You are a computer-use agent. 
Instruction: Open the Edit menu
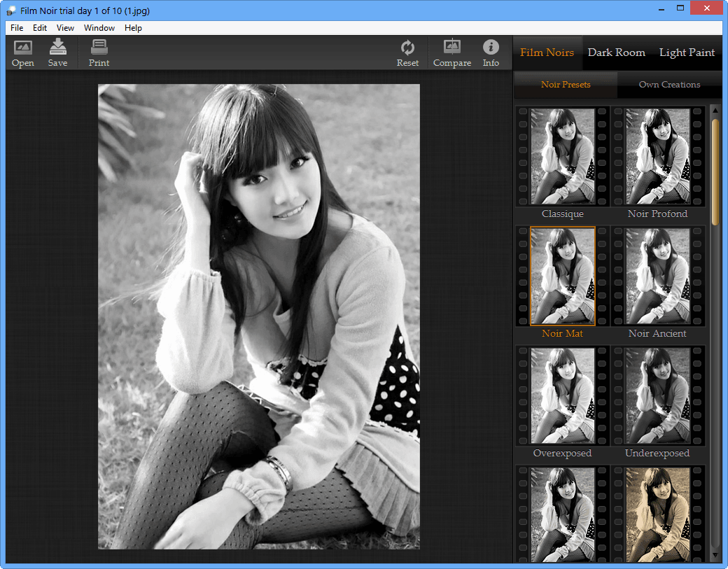click(x=40, y=28)
